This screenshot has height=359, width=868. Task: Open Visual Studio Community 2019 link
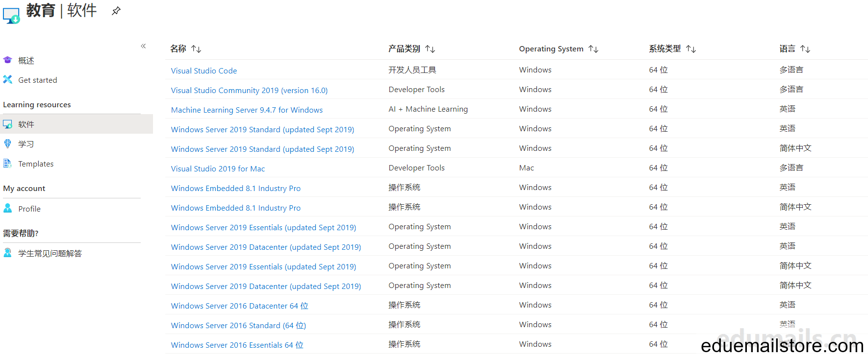249,90
